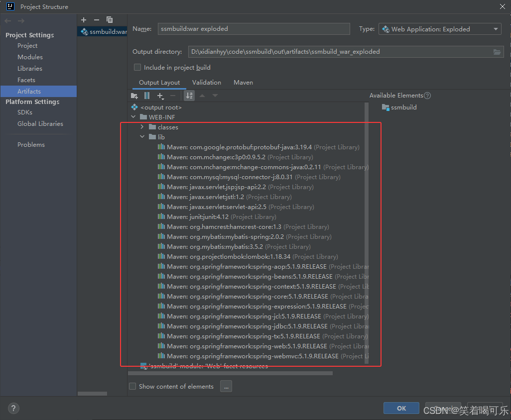
Task: Open Problems section
Action: [x=31, y=144]
